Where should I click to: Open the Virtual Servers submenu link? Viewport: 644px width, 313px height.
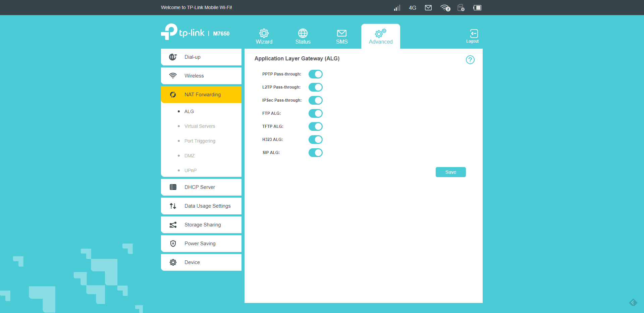tap(200, 126)
